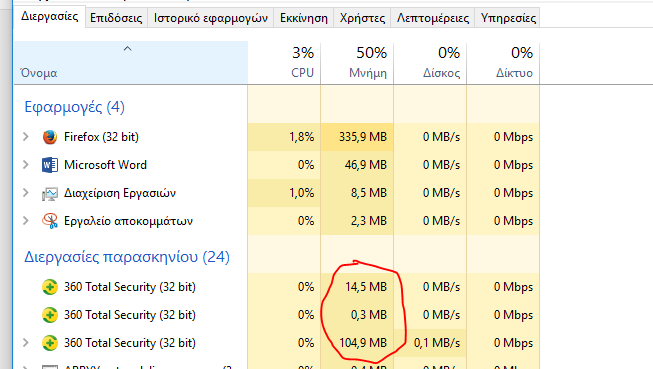Open the Υπηρεσίες tab
This screenshot has height=369, width=653.
coord(508,18)
